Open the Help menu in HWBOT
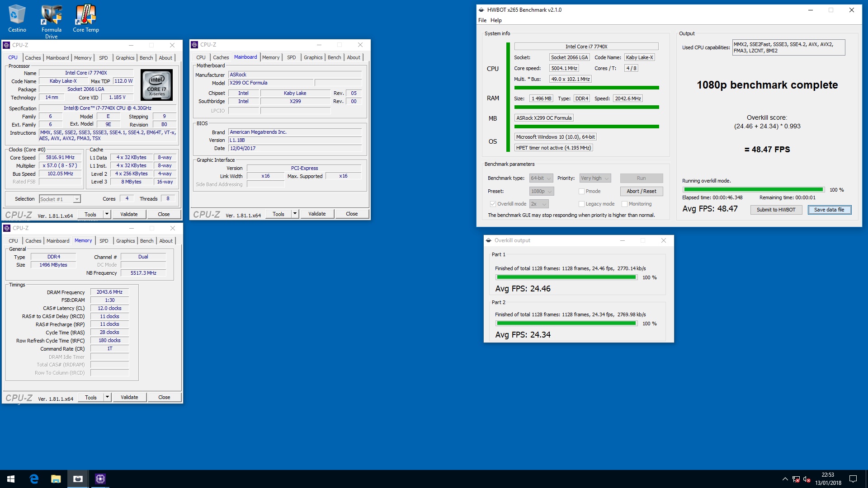Image resolution: width=868 pixels, height=488 pixels. click(496, 20)
